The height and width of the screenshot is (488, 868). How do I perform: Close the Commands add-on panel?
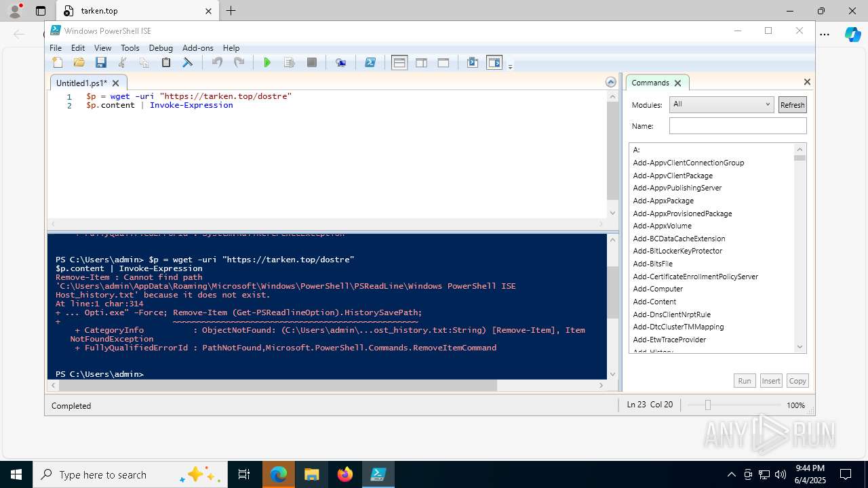click(x=807, y=82)
